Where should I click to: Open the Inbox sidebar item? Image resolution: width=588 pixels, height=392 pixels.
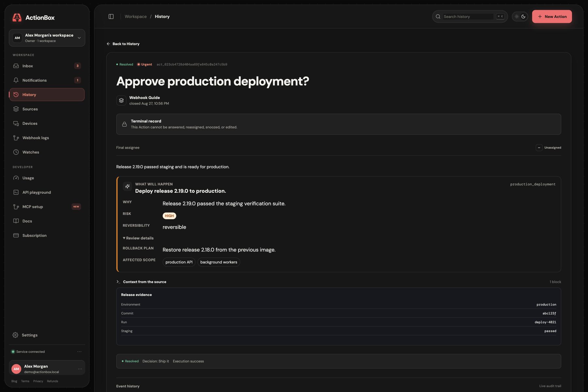click(47, 66)
